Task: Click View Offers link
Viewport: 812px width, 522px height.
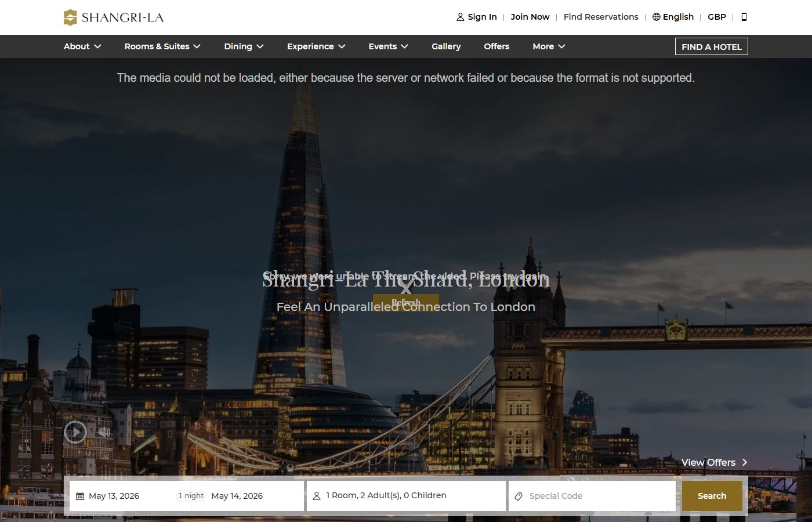Action: (x=708, y=462)
